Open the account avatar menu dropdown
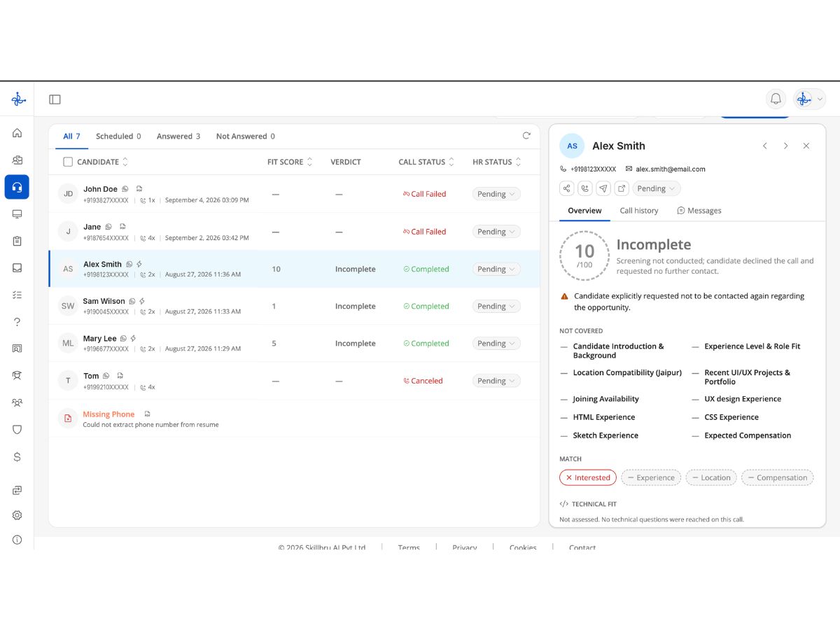 (809, 99)
